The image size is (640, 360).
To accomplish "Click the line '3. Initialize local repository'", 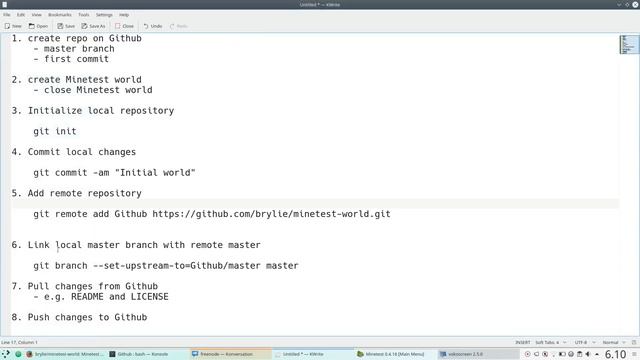I will coord(93,111).
